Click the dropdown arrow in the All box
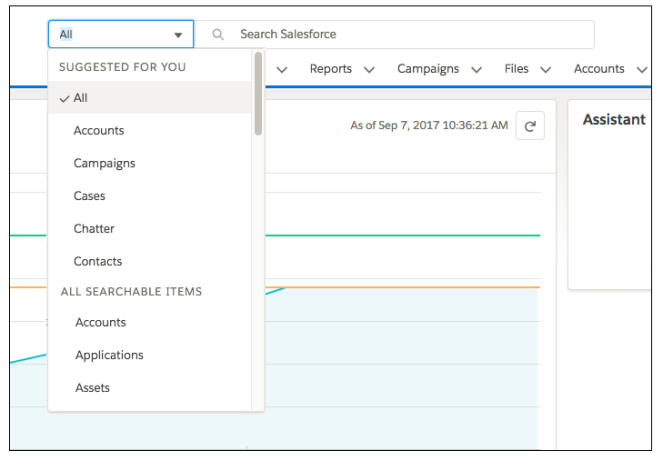The width and height of the screenshot is (663, 461). point(178,35)
